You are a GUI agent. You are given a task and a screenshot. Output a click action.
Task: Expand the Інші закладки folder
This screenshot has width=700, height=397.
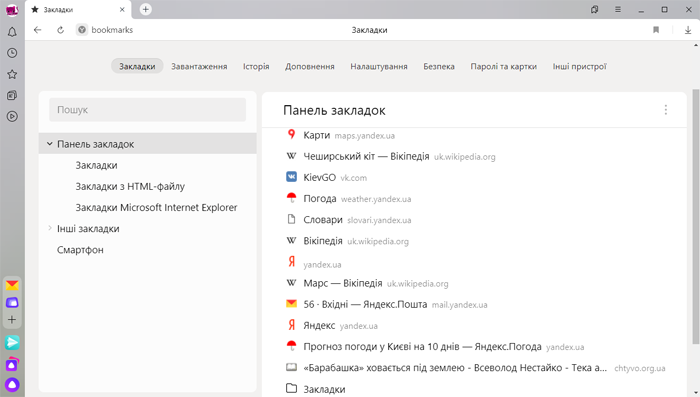coord(50,228)
